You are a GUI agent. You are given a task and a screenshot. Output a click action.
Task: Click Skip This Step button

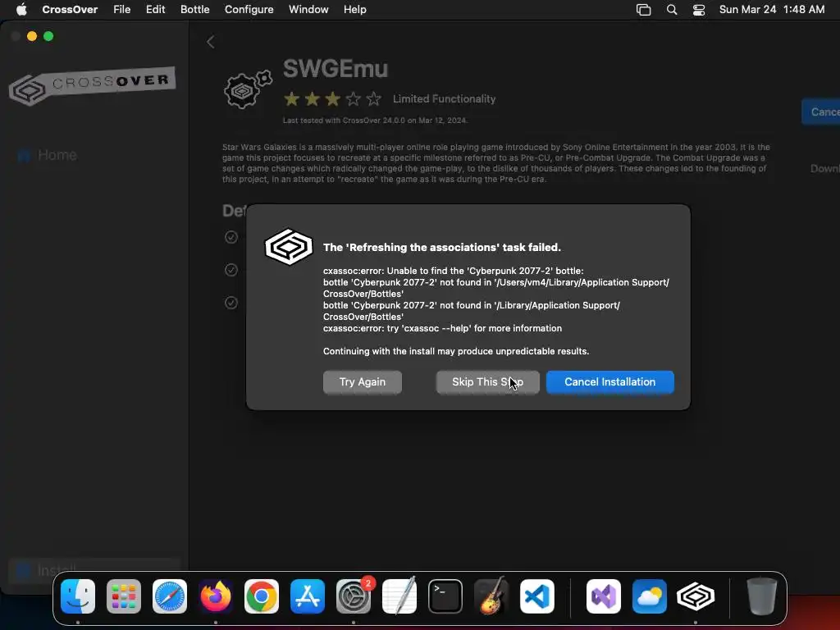[487, 382]
